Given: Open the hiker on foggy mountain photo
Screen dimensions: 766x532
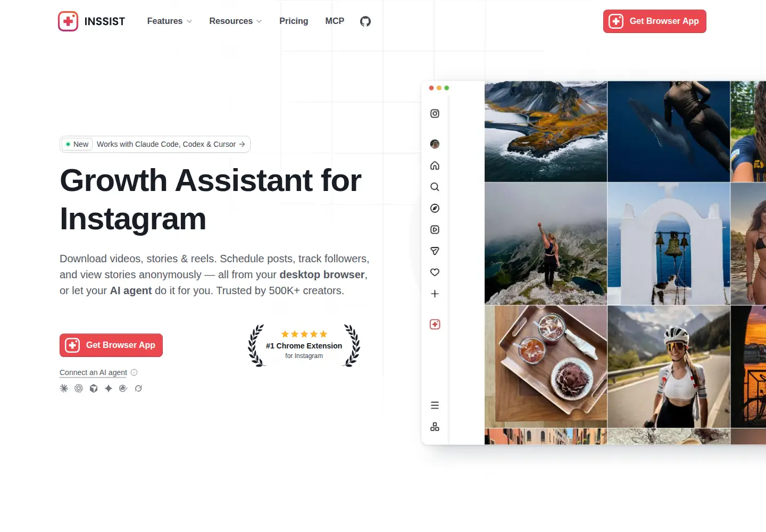Looking at the screenshot, I should coord(546,244).
